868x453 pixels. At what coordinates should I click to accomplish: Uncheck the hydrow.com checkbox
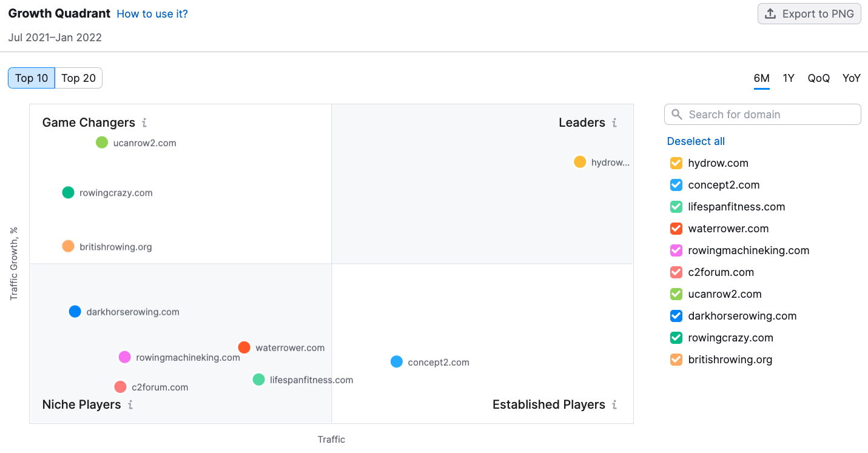676,163
